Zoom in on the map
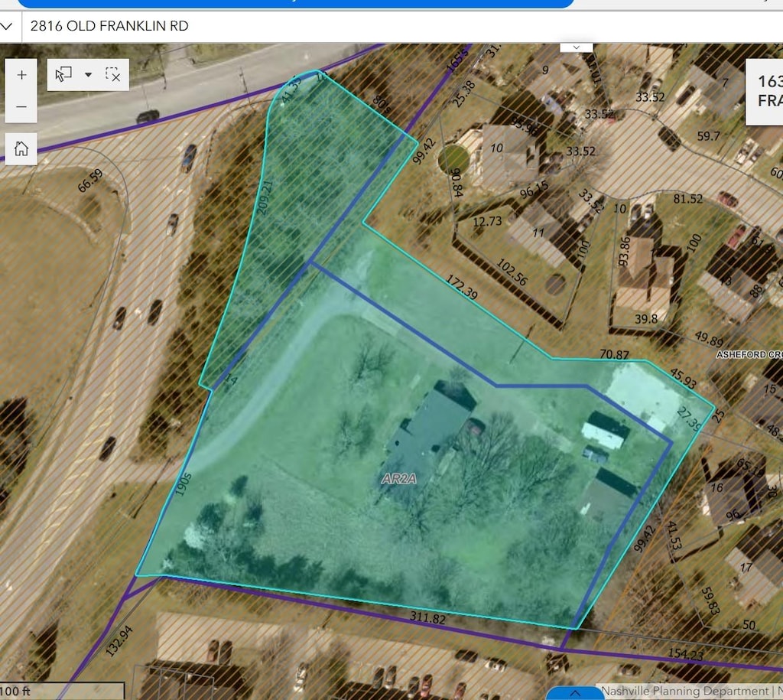Image resolution: width=783 pixels, height=700 pixels. click(21, 75)
